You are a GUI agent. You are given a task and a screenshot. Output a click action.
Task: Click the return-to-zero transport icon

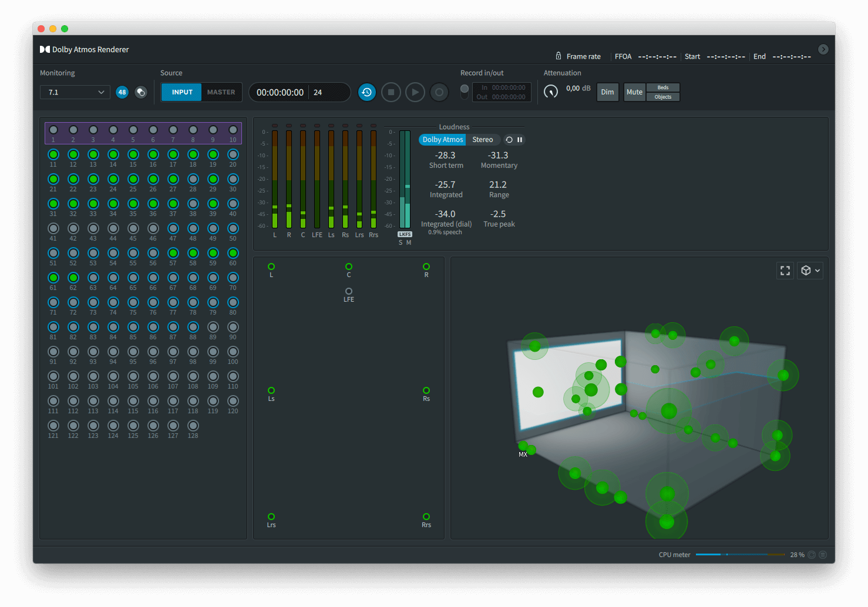(367, 92)
